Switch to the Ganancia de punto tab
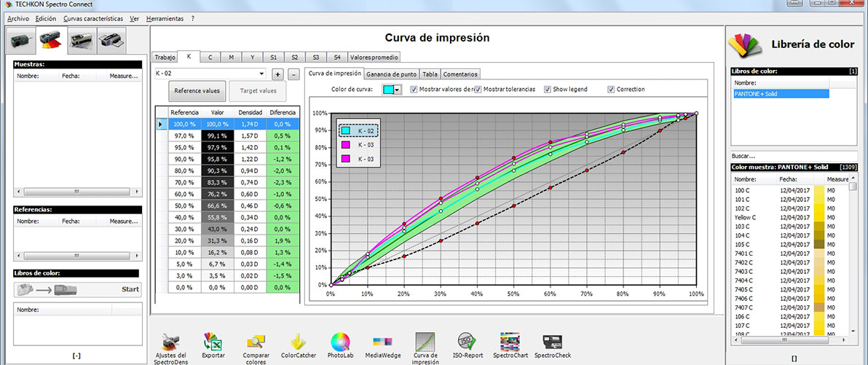This screenshot has width=868, height=365. click(x=392, y=74)
